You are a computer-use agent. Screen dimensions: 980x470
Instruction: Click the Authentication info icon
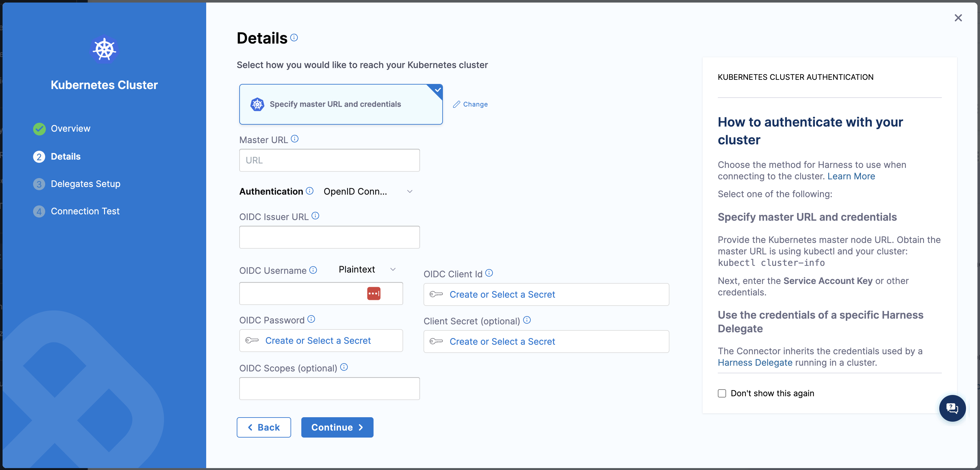pyautogui.click(x=310, y=191)
